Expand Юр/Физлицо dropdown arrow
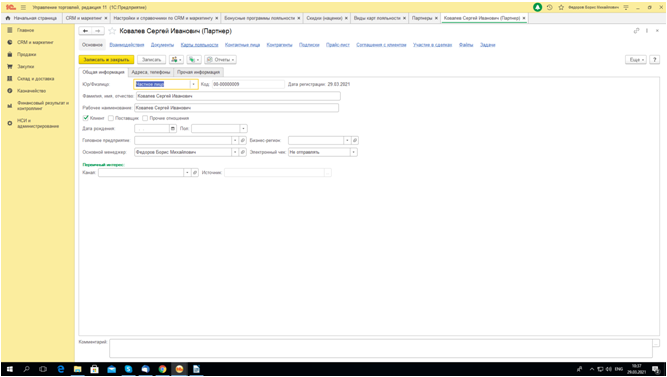 tap(194, 84)
